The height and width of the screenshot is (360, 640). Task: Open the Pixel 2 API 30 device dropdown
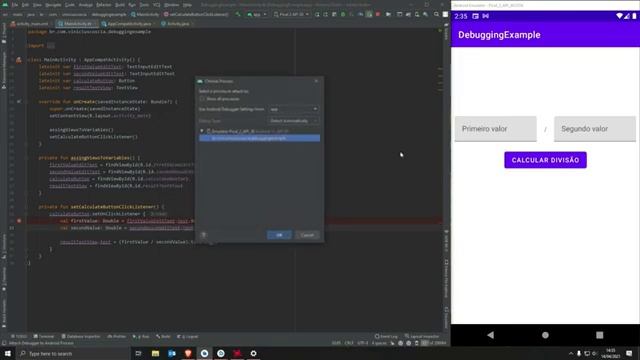coord(291,14)
